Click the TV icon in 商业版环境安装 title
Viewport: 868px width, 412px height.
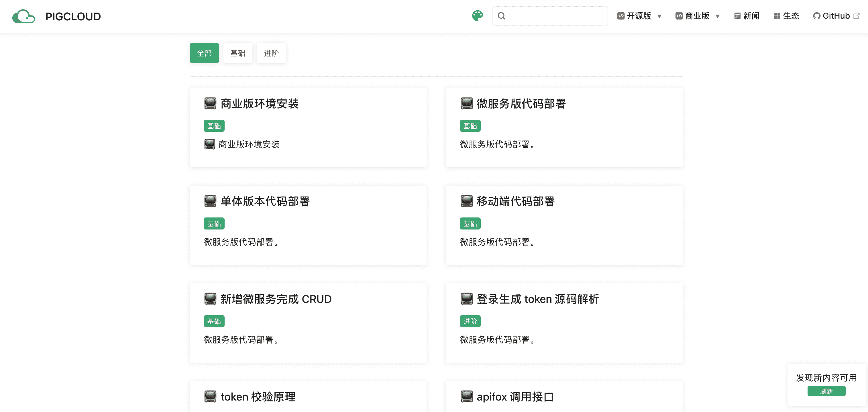(x=210, y=103)
